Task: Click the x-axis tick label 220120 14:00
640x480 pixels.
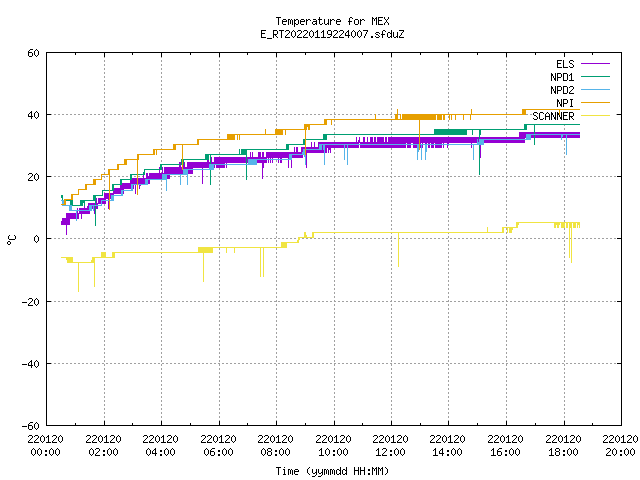Action: pos(448,446)
